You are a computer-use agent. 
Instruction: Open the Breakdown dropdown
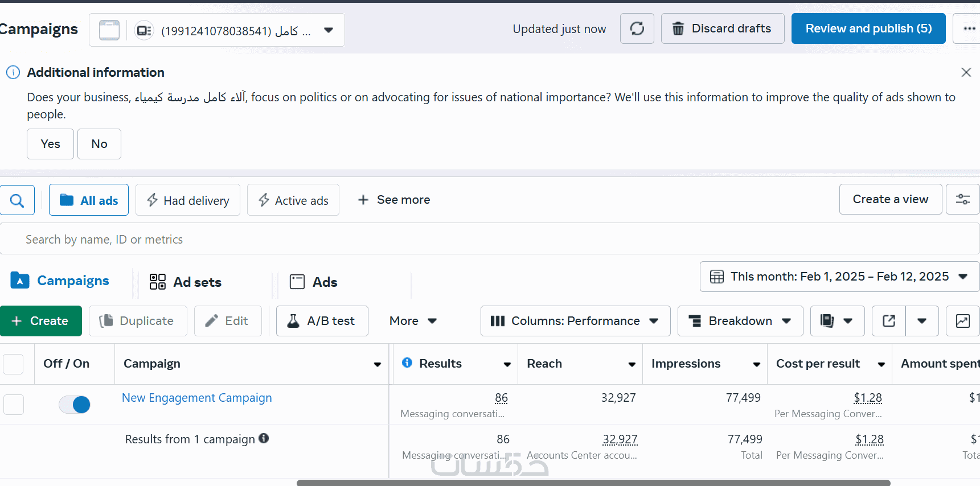point(740,321)
